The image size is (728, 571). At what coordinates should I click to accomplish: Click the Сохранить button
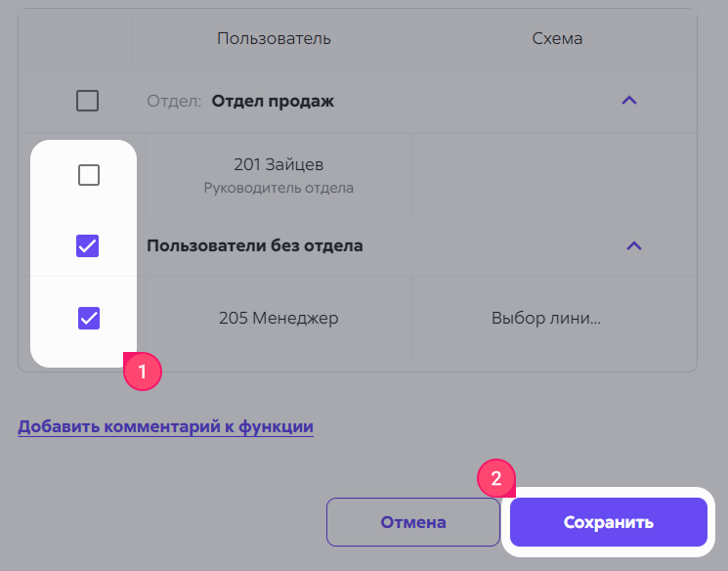[608, 522]
